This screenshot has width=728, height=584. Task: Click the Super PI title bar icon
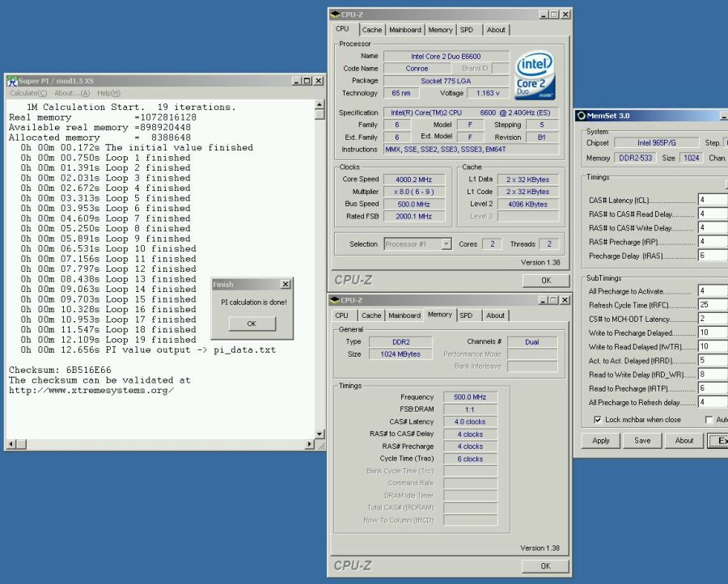[x=12, y=81]
